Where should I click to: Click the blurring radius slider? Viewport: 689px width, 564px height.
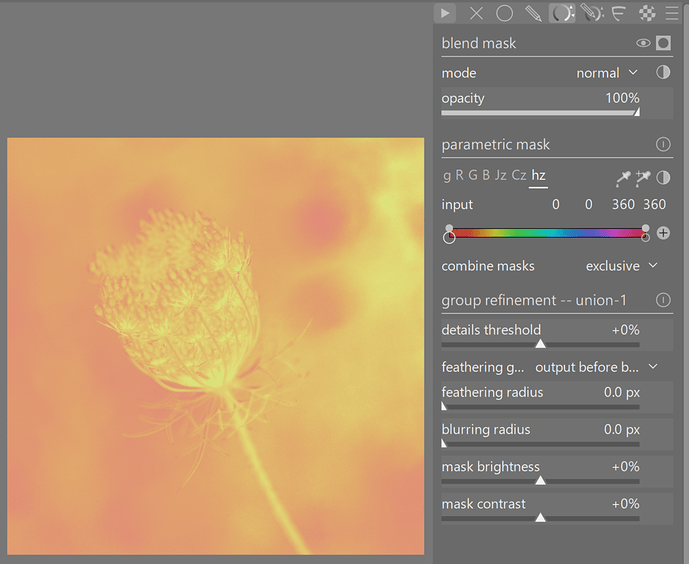[x=540, y=445]
